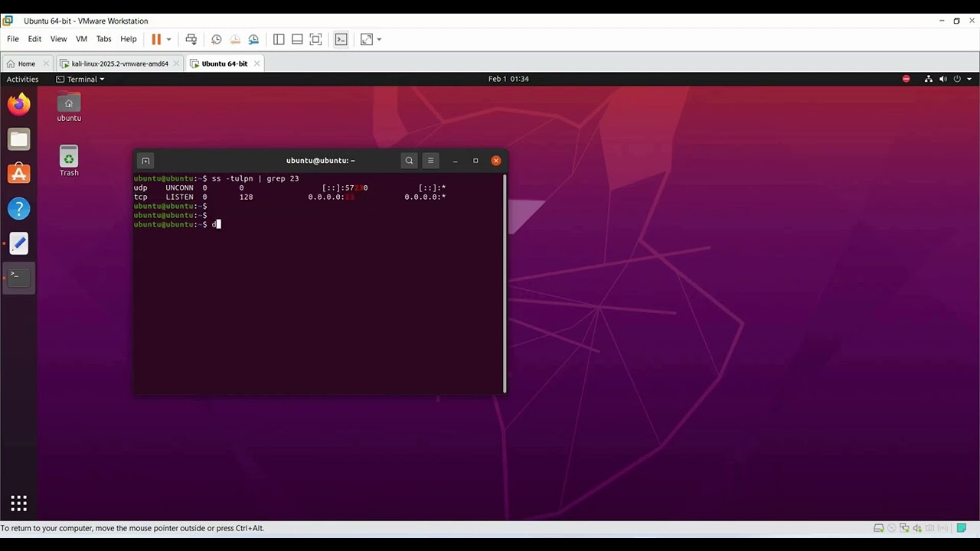Click the terminal title 'ubuntu@ubuntu: ~'
This screenshot has height=551, width=980.
pyautogui.click(x=320, y=161)
